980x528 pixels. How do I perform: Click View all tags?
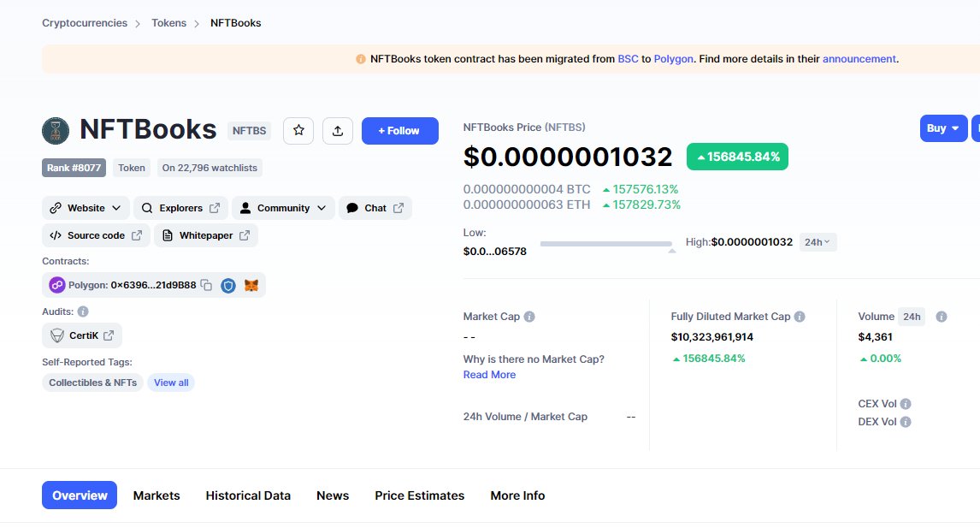[x=171, y=383]
